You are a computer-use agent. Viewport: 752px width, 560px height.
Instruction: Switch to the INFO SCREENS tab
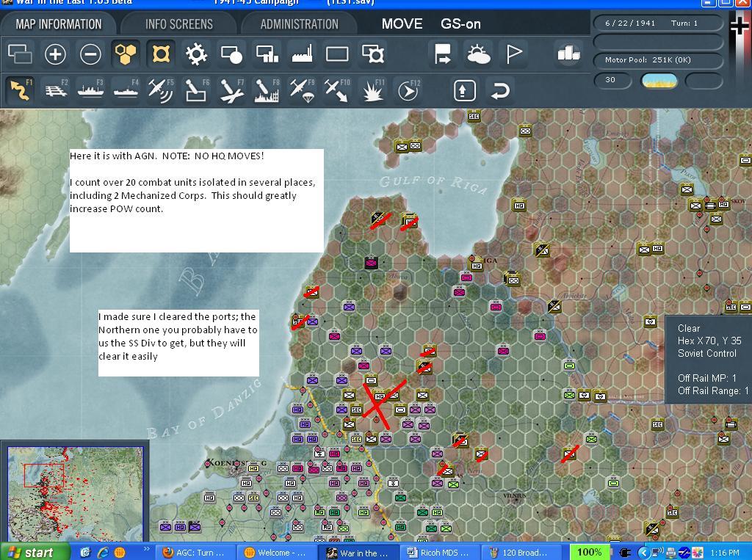pyautogui.click(x=179, y=24)
